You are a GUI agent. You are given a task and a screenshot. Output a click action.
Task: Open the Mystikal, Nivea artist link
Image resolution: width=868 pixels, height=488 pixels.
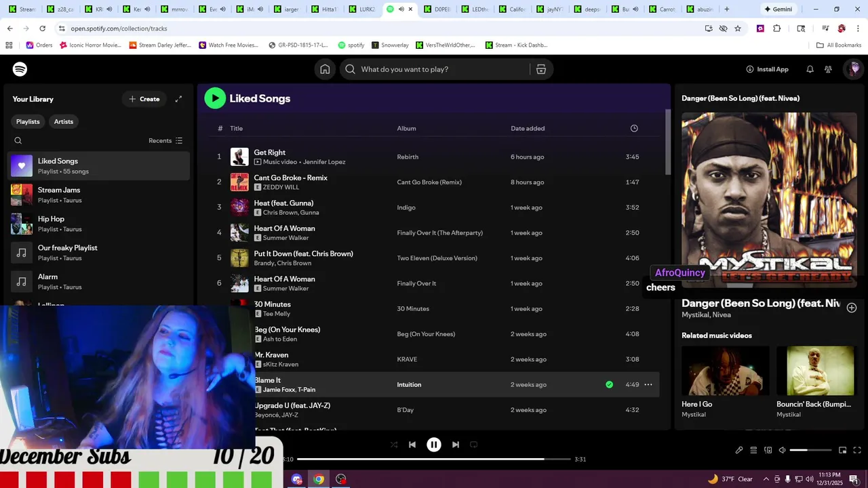(x=706, y=315)
